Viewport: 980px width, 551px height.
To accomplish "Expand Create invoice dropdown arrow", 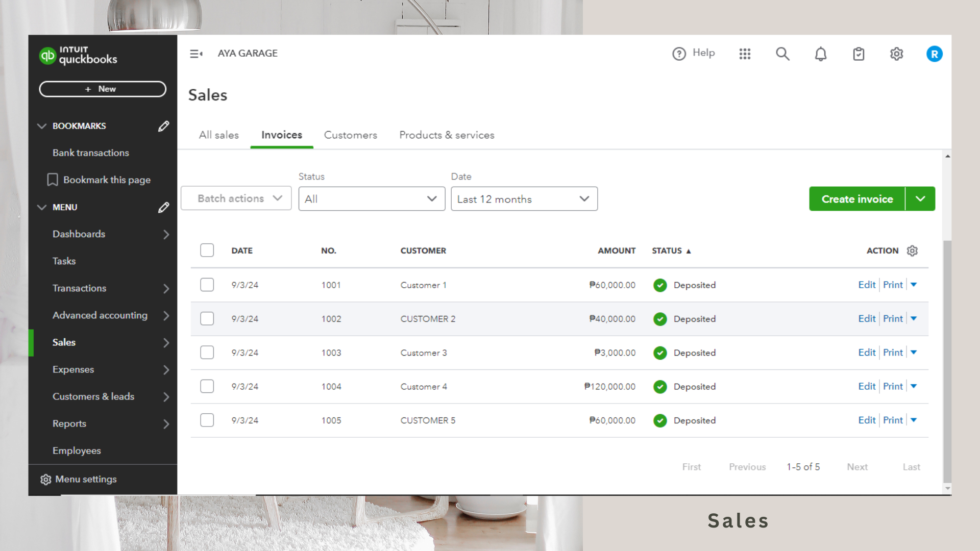I will (x=920, y=199).
